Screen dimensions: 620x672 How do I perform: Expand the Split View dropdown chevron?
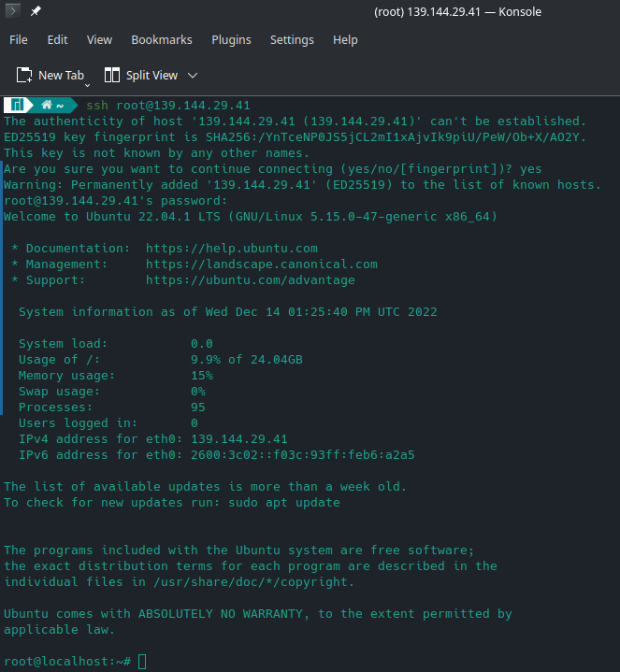[x=193, y=76]
